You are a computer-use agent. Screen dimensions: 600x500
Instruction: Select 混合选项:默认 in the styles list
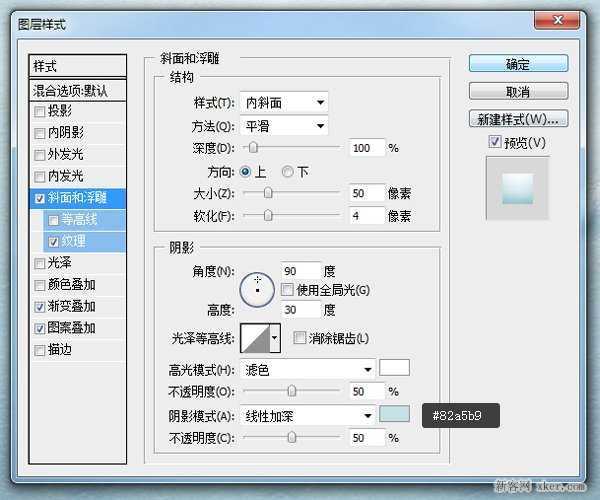tap(78, 90)
